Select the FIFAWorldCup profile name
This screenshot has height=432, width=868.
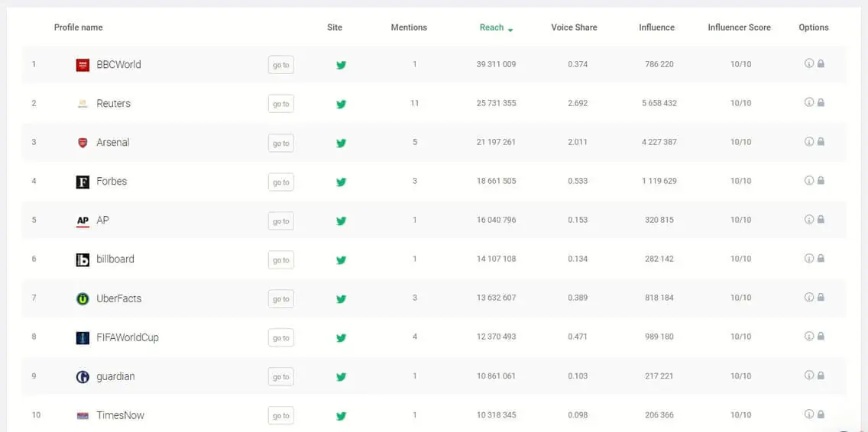pos(128,337)
